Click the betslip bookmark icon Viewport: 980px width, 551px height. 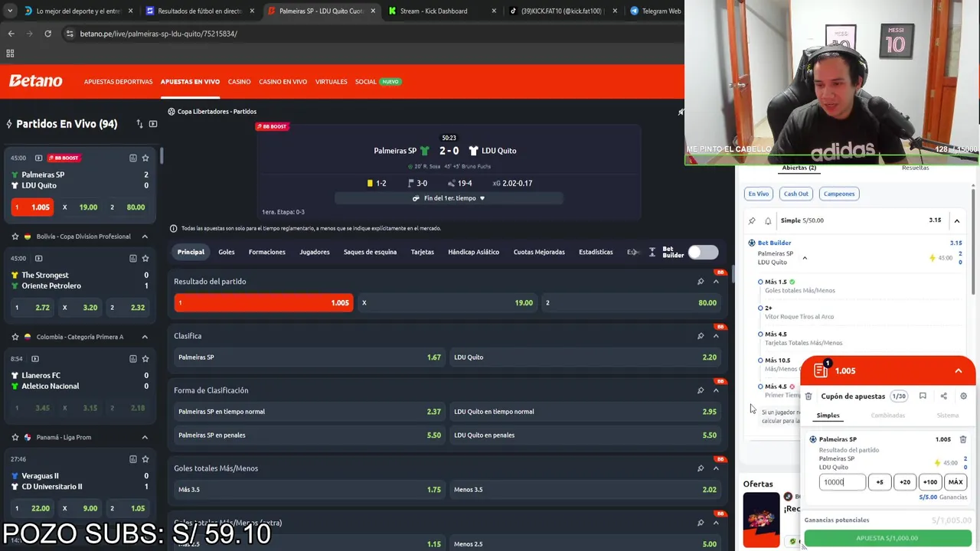click(923, 396)
